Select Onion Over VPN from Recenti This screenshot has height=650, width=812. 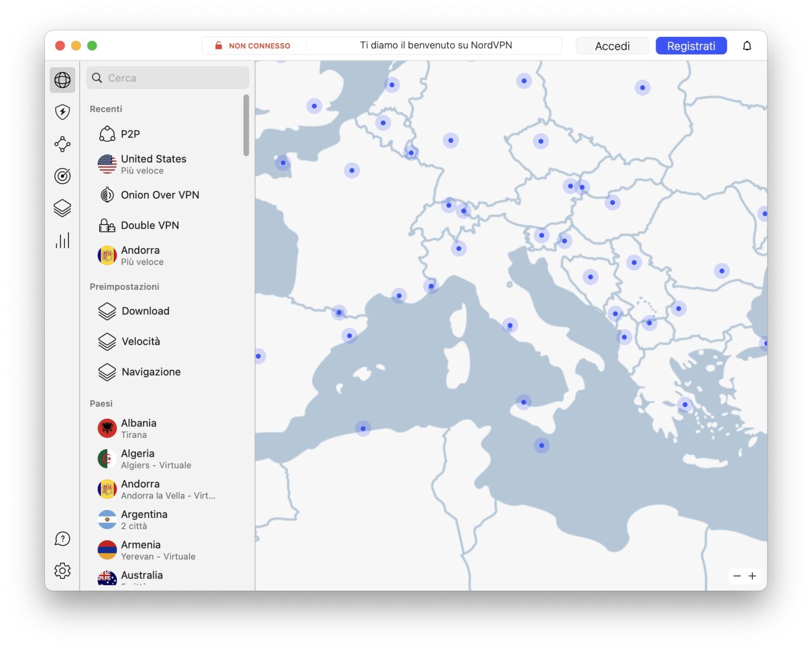click(160, 195)
